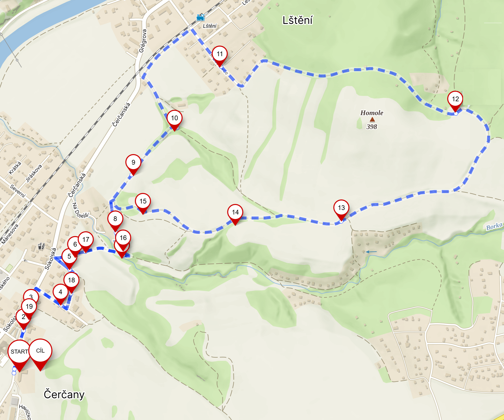Click the Homole peak triangle symbol
504x420 pixels.
point(372,120)
